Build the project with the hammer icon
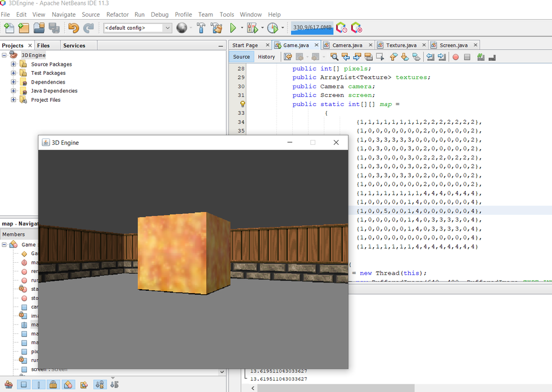The width and height of the screenshot is (552, 392). point(201,27)
